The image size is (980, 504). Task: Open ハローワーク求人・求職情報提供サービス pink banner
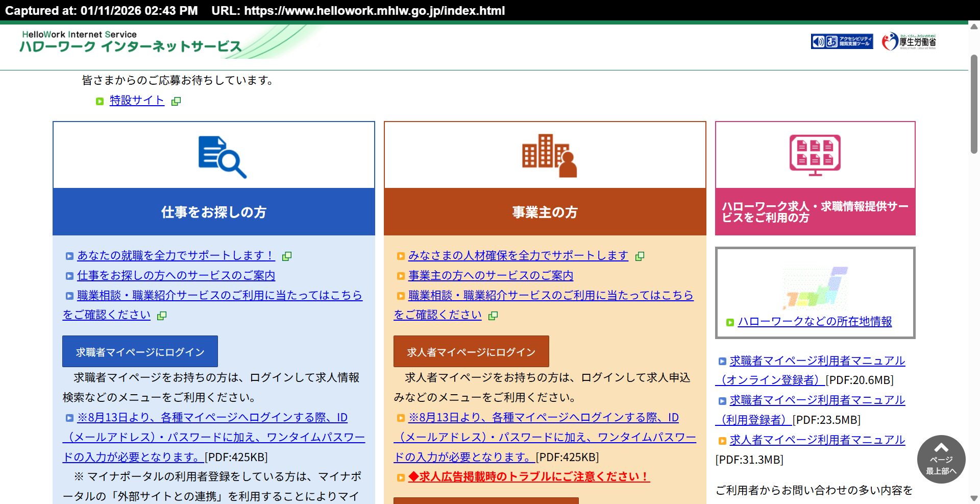click(815, 212)
